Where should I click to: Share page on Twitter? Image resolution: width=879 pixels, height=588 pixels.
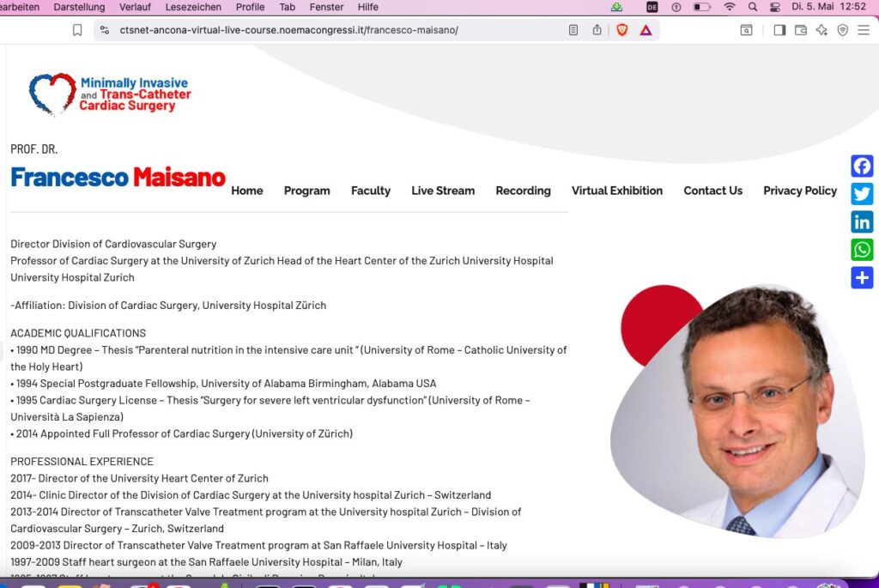[862, 194]
